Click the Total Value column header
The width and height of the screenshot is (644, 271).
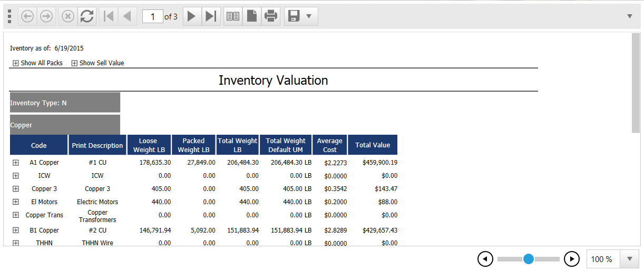(373, 145)
